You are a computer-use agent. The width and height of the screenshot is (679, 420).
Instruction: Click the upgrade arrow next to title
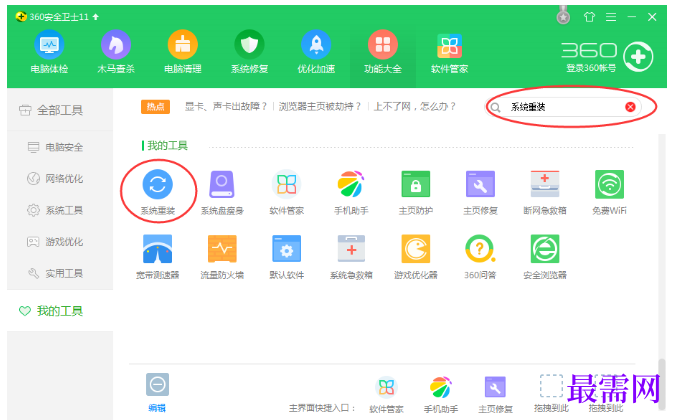click(x=96, y=17)
